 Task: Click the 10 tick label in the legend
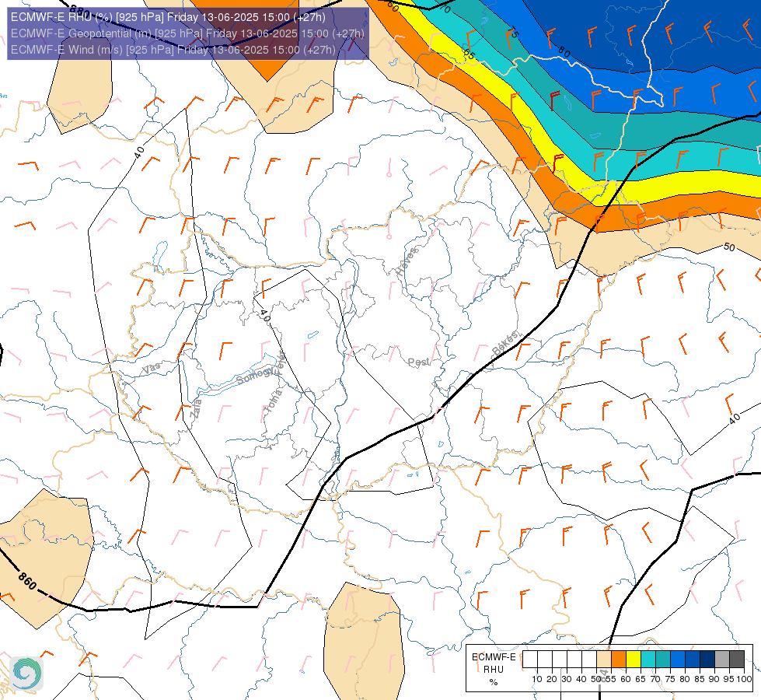(537, 679)
